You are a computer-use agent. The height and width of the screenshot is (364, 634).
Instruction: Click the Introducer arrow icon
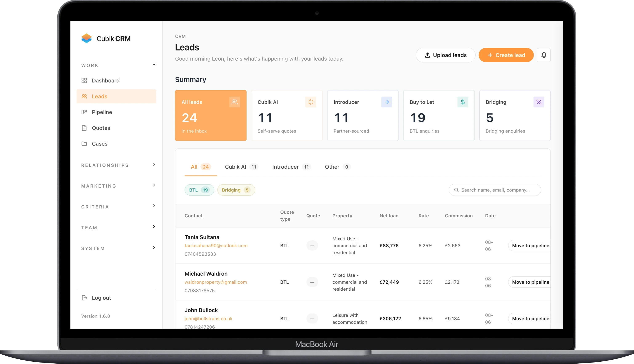coord(387,102)
